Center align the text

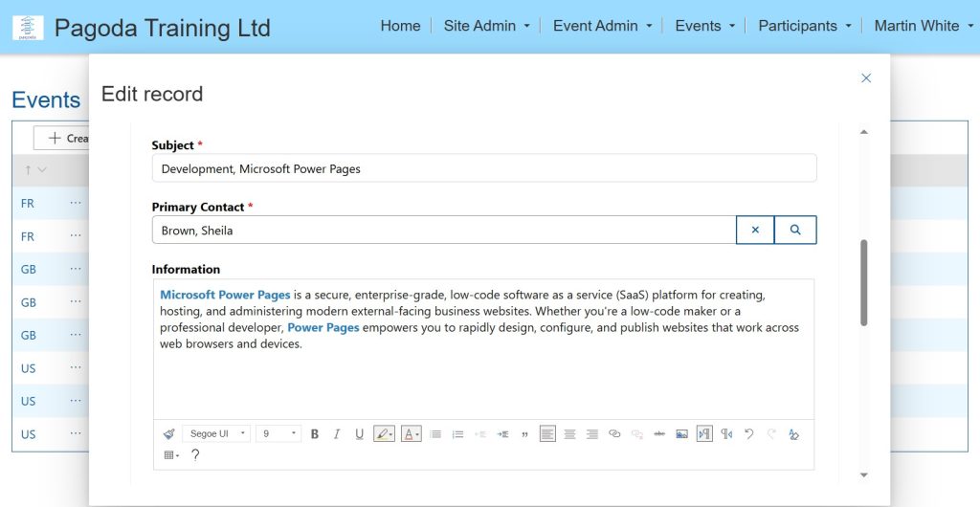point(570,434)
